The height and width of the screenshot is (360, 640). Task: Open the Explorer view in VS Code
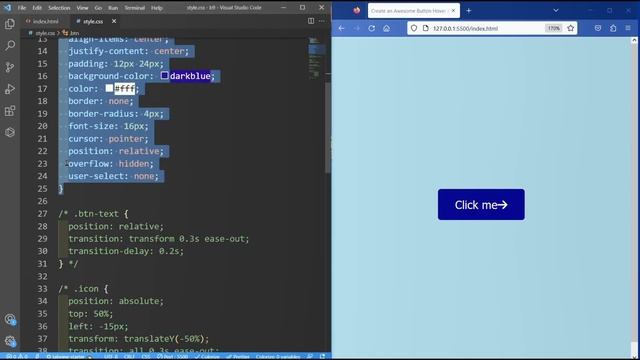click(10, 24)
